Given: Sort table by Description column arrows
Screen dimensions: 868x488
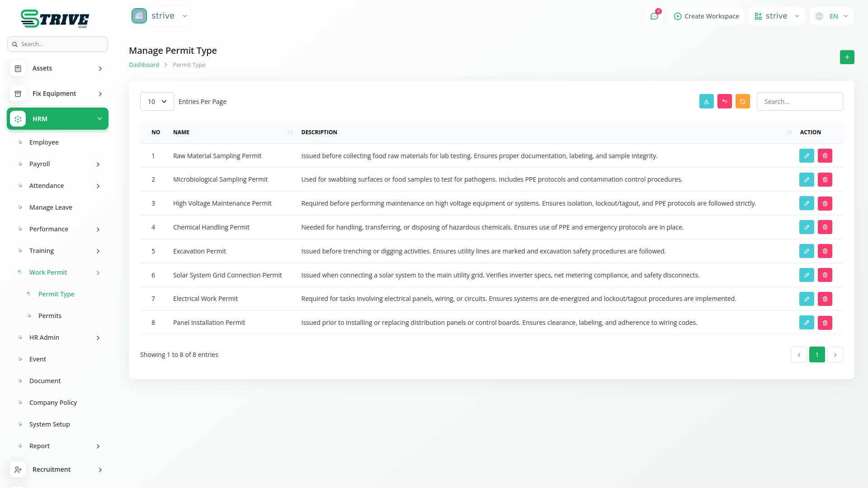Looking at the screenshot, I should pos(789,132).
